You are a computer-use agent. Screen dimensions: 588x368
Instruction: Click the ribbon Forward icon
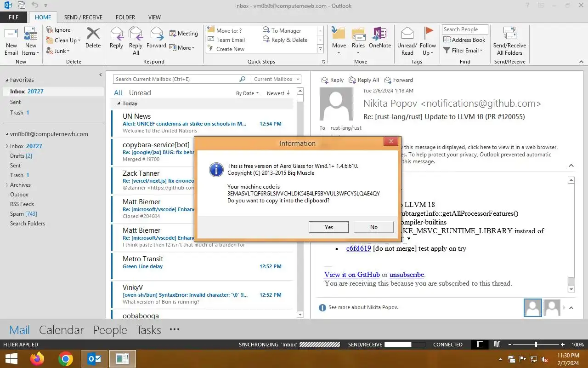pyautogui.click(x=156, y=38)
